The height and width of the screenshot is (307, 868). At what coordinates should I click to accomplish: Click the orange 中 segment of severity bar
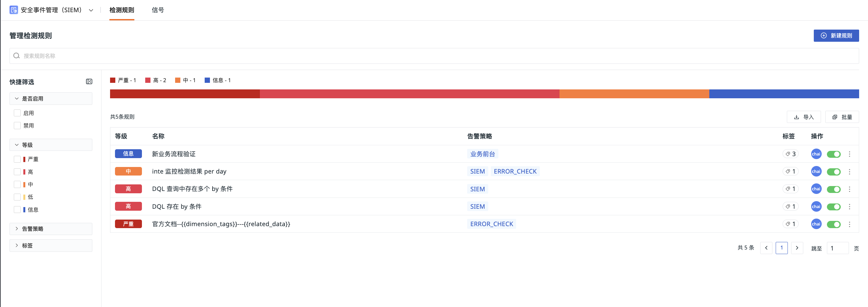pyautogui.click(x=634, y=94)
